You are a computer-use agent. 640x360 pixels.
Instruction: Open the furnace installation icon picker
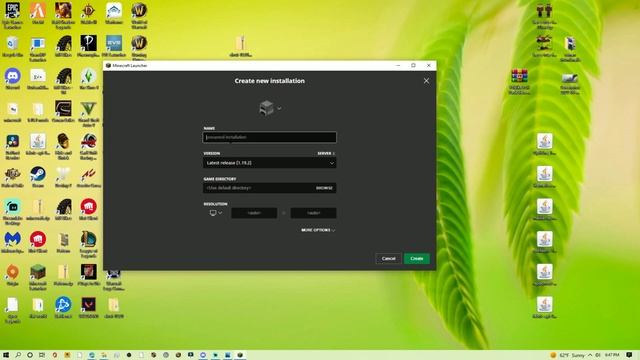coord(270,108)
